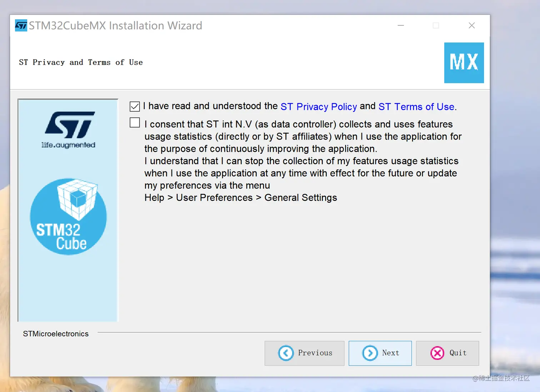Minimize the installation wizard window
The height and width of the screenshot is (392, 540).
401,26
